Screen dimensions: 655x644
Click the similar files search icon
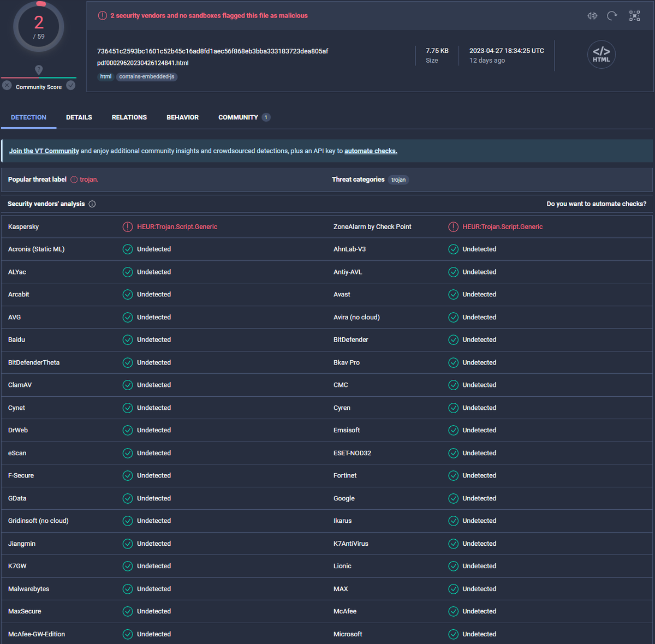592,16
